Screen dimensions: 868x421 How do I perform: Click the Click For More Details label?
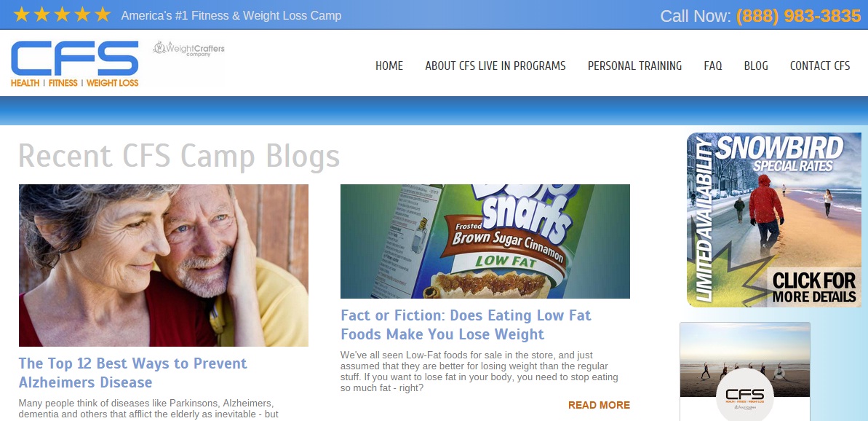(x=814, y=288)
